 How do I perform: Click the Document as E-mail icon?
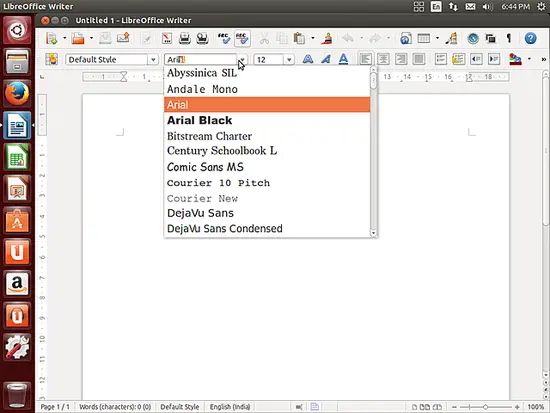pos(123,38)
